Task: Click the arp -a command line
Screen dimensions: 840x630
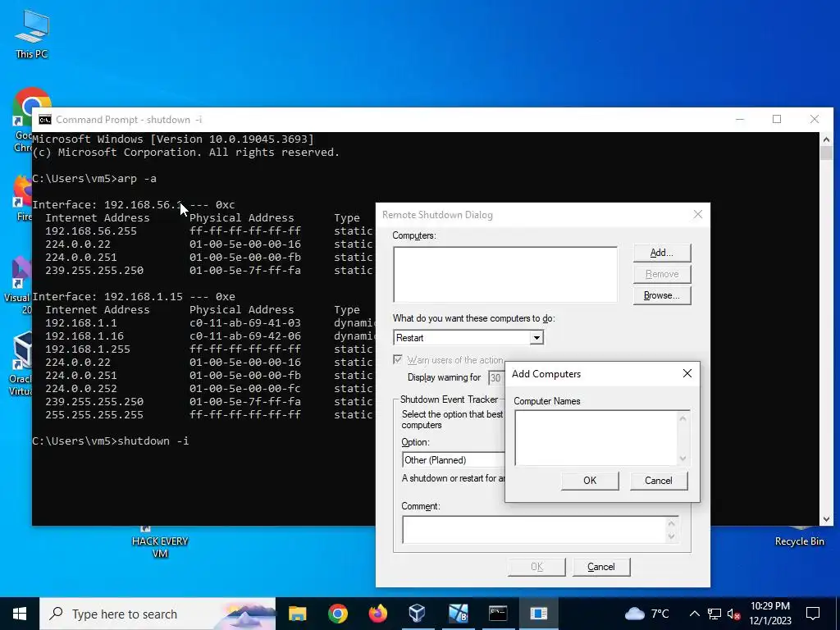Action: (94, 178)
